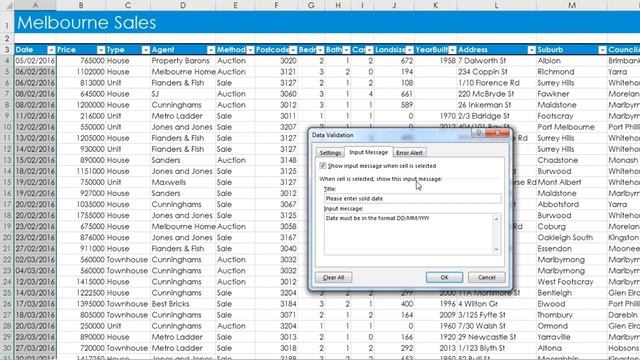Click the Clear All button

click(333, 278)
